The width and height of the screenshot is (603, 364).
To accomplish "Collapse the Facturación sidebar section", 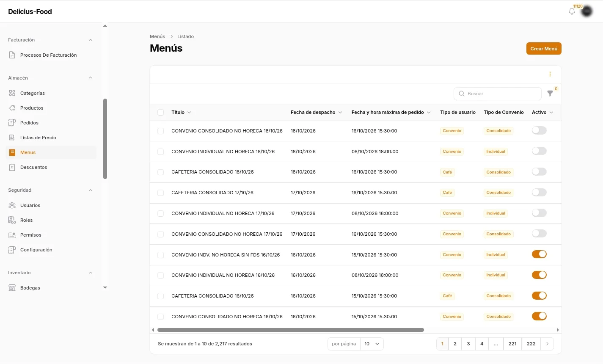I will (91, 40).
